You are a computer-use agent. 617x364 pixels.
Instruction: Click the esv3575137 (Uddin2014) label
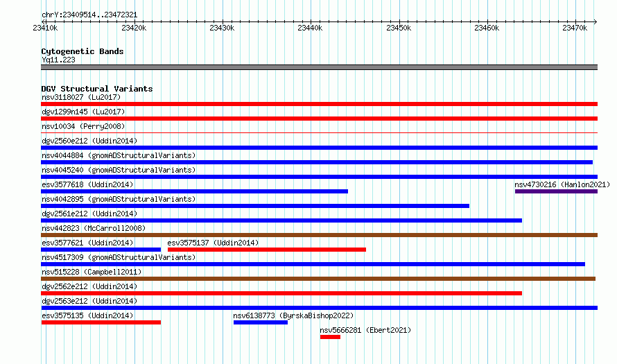pos(213,243)
